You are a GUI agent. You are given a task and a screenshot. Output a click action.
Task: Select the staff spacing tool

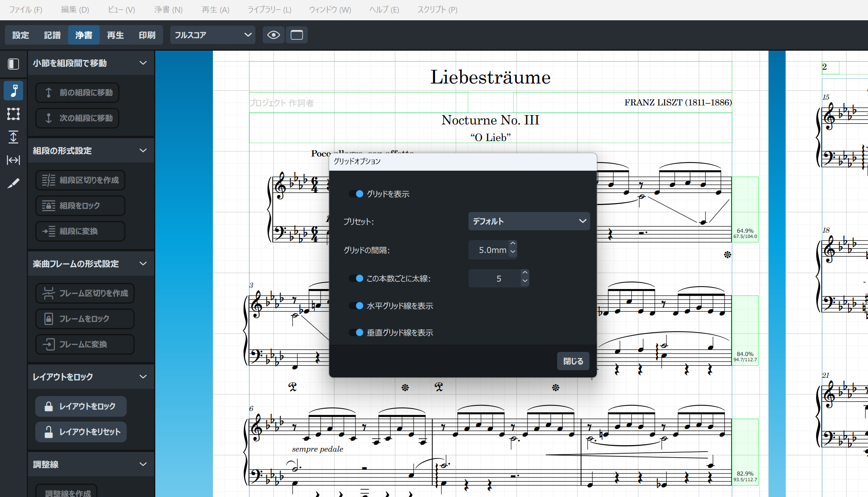point(13,137)
